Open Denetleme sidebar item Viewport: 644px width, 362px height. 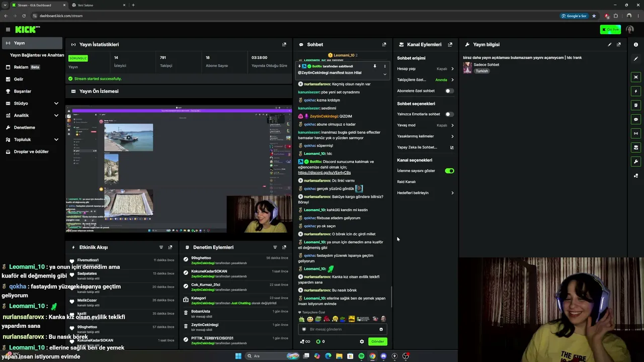pos(33,127)
